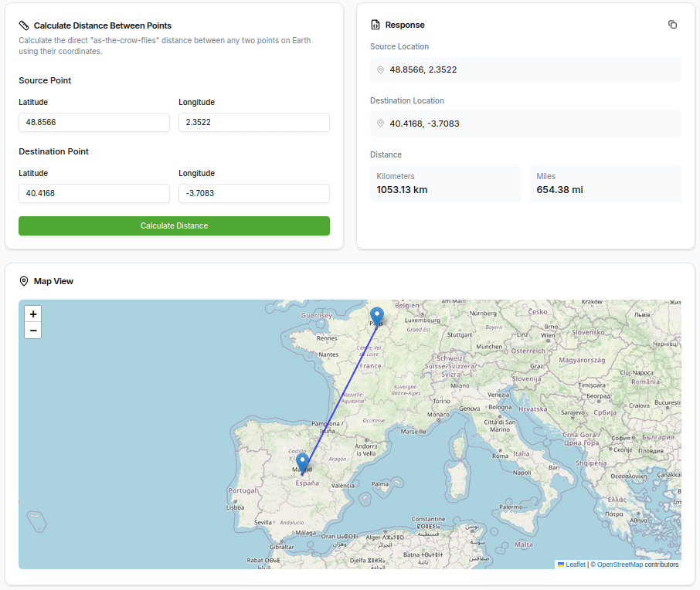This screenshot has height=590, width=700.
Task: Click the Marseille label on the map
Action: (x=413, y=432)
